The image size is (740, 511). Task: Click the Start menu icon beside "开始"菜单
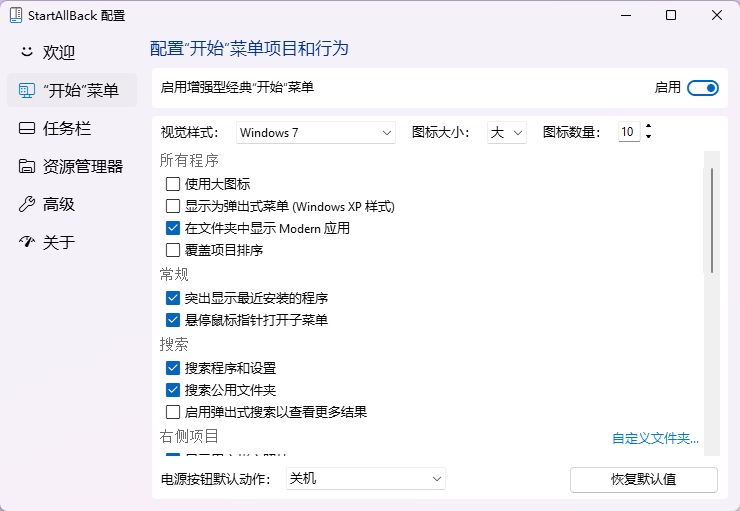27,90
